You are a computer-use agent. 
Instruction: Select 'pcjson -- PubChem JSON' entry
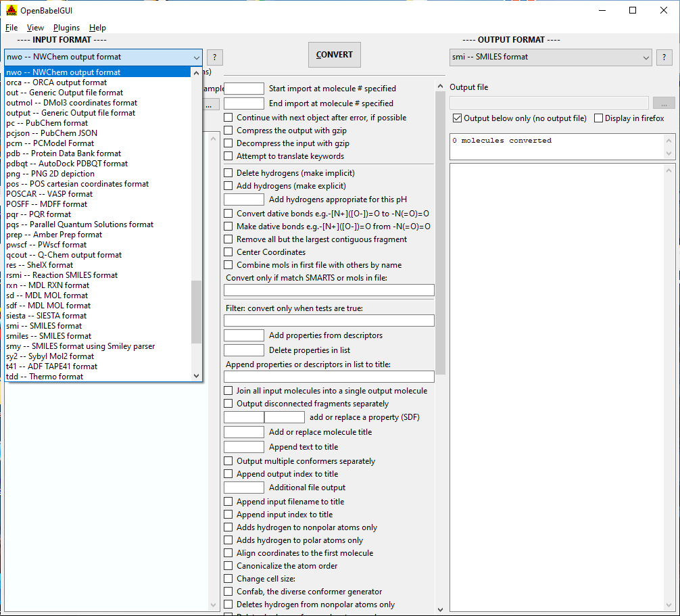(97, 133)
